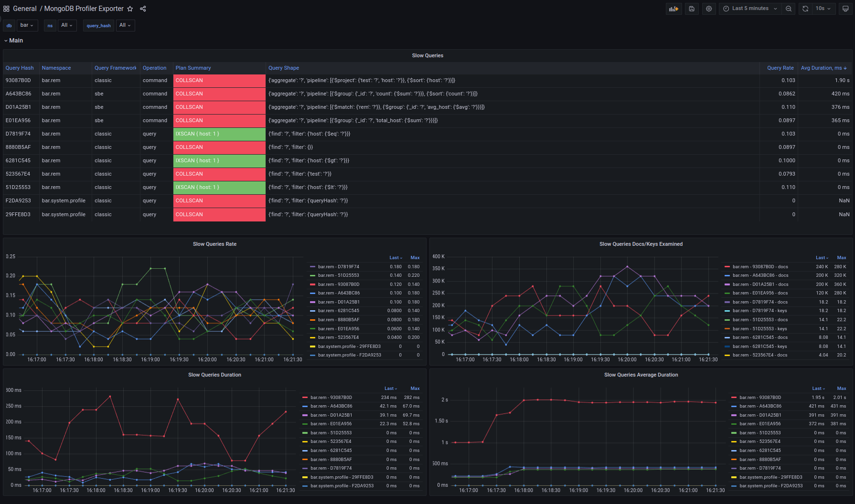The width and height of the screenshot is (855, 504).
Task: Click the red color swatch for bar.rem - 93087B0D in Average Duration legend
Action: [734, 398]
